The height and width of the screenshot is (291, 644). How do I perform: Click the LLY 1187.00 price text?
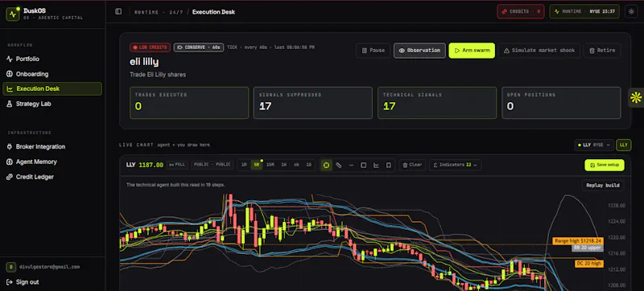(145, 165)
